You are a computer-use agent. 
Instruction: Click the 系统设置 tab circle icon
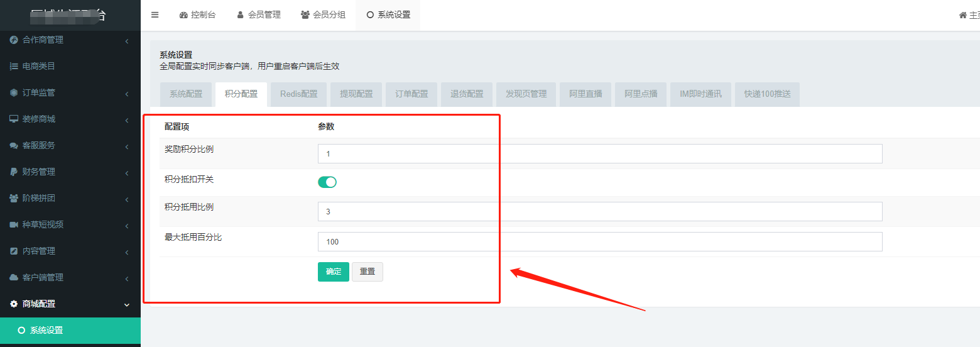[x=370, y=15]
